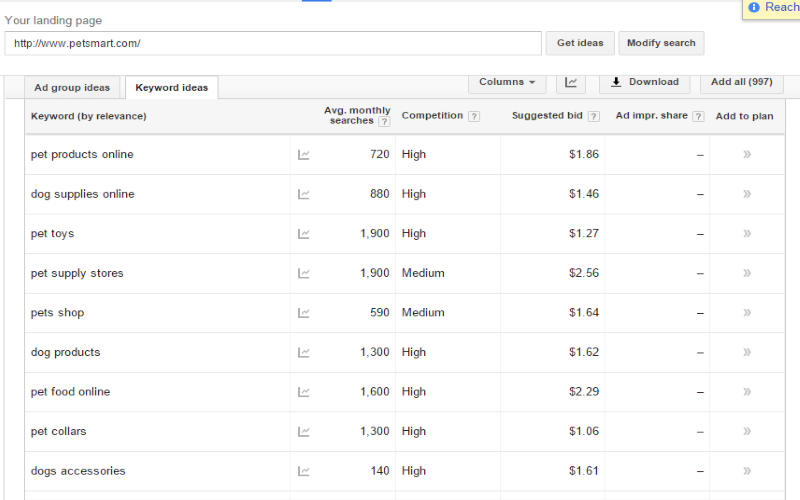Click the $2.56 suggested bid value
800x500 pixels.
[x=584, y=273]
